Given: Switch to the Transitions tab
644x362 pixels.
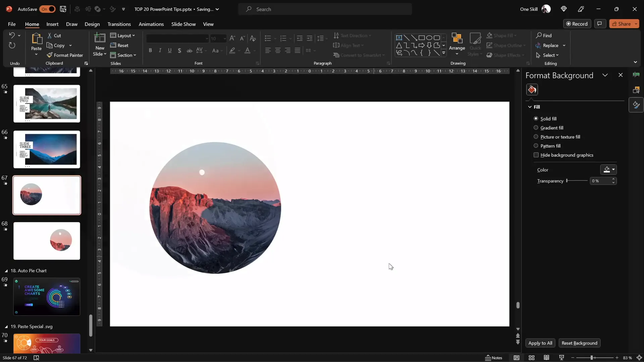Looking at the screenshot, I should point(119,24).
